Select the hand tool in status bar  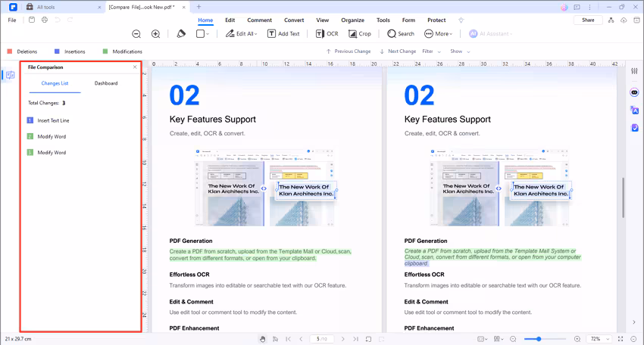coord(263,339)
